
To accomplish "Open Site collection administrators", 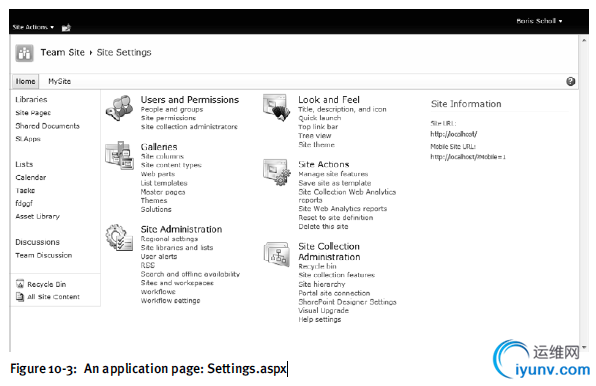I will [189, 127].
